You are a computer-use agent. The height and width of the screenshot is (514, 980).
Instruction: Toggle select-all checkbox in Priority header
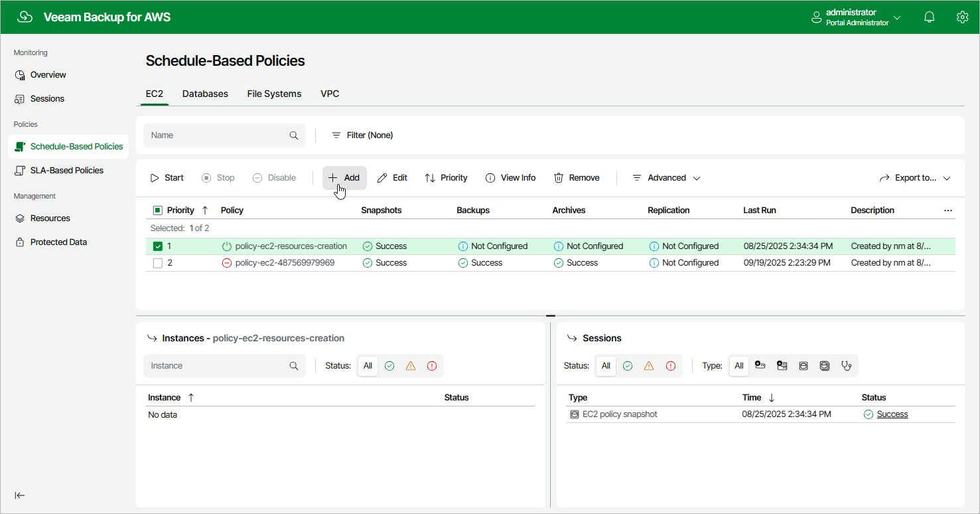pos(158,211)
